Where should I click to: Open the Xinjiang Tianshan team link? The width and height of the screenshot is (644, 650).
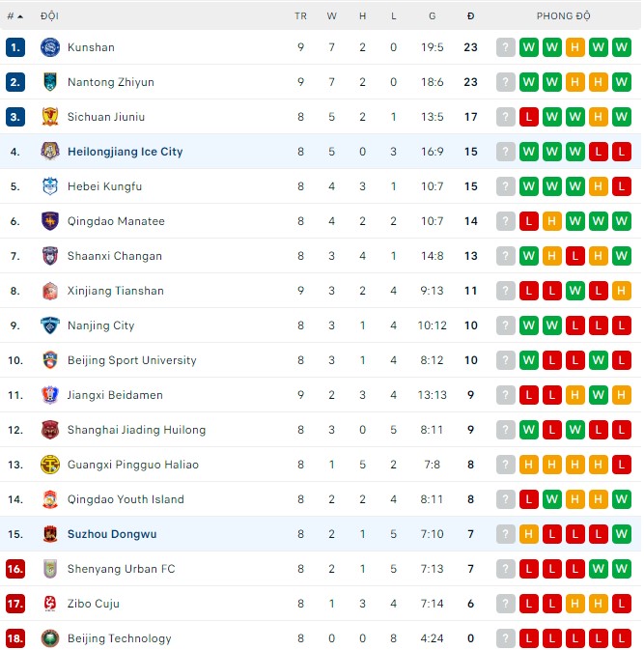point(116,291)
